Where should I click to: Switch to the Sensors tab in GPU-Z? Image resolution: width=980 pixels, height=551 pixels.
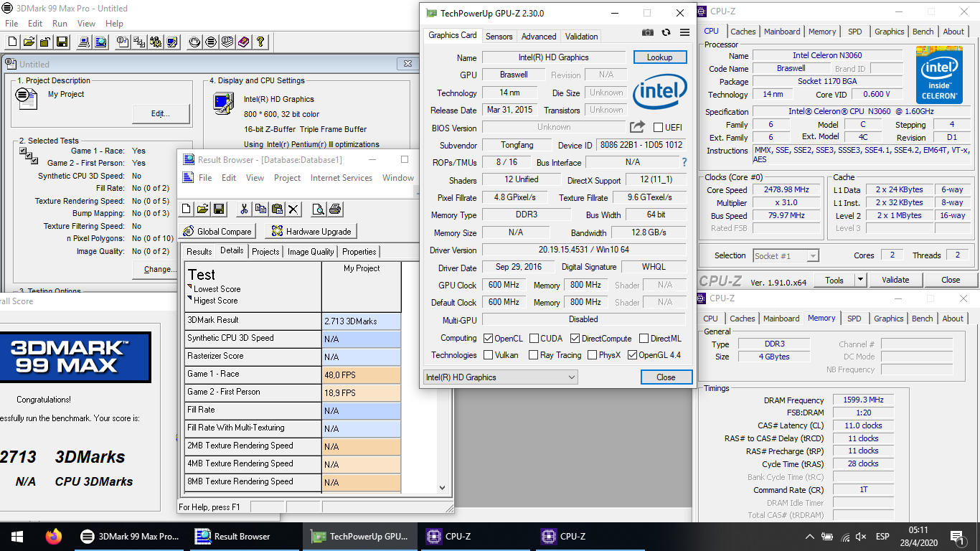tap(499, 37)
